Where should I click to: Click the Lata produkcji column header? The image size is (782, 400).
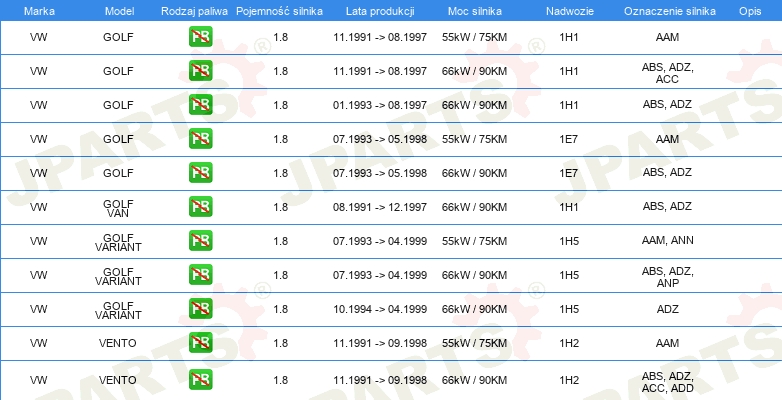click(x=380, y=11)
